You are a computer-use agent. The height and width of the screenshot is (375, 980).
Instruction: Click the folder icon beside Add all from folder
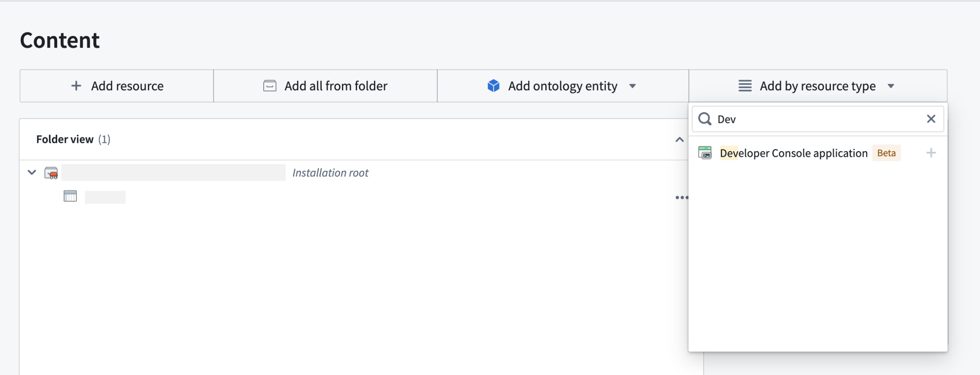point(270,86)
